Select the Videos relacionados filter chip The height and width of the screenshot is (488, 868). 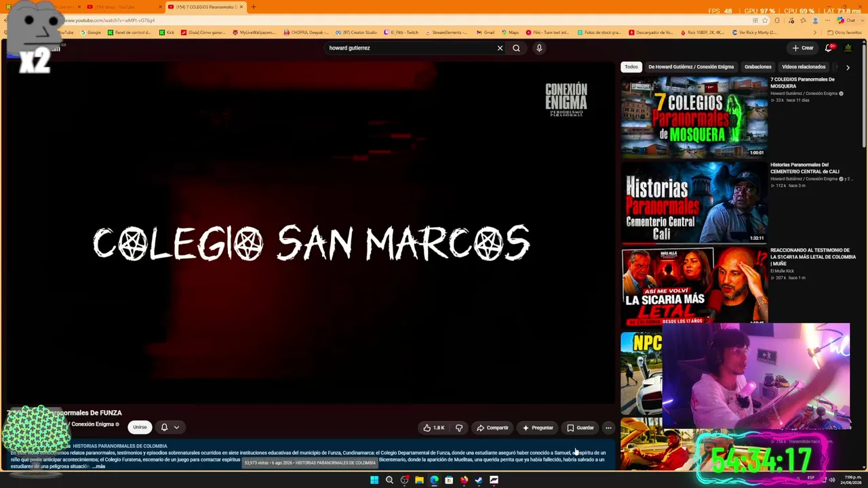coord(804,67)
